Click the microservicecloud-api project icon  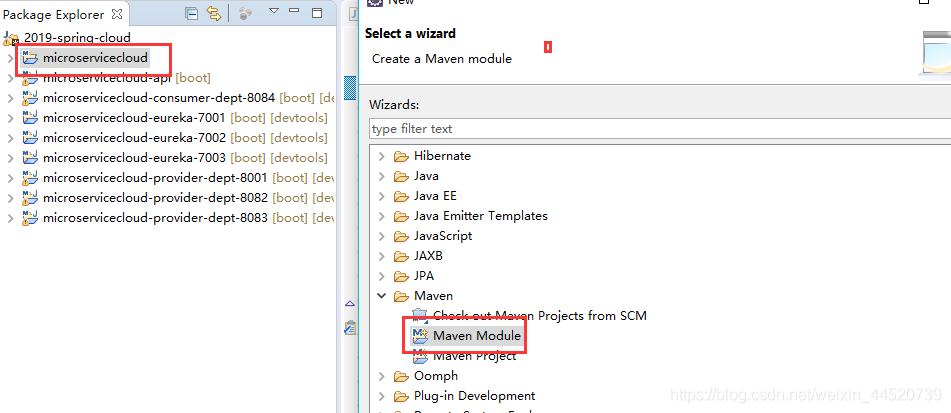coord(30,78)
